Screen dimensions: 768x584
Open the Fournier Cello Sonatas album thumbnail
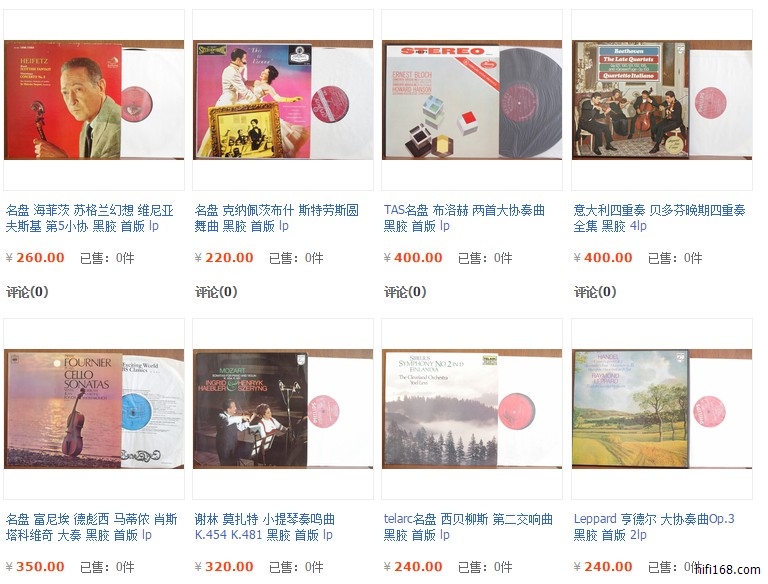[x=94, y=409]
